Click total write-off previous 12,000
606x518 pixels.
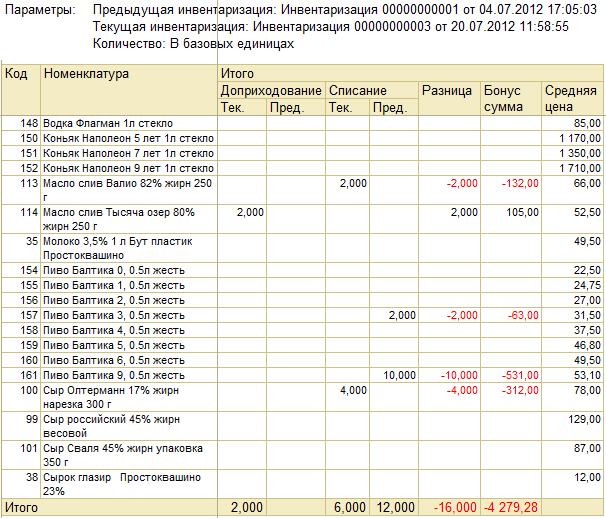point(396,507)
